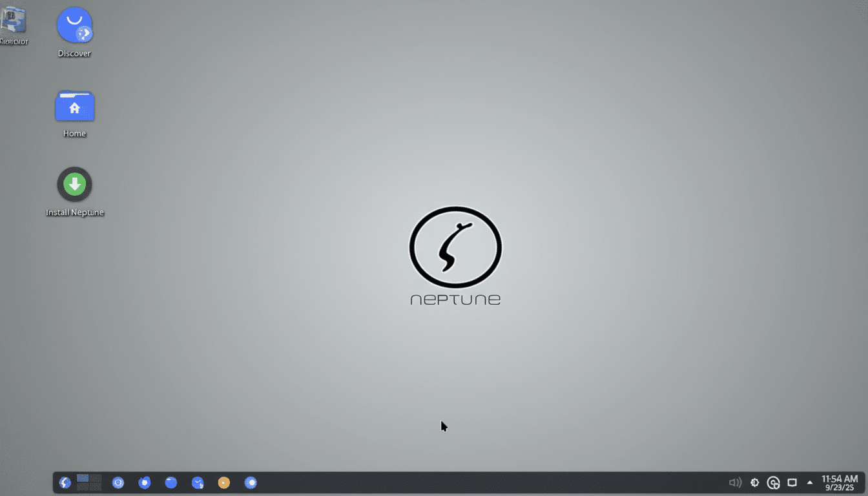Select the second virtual desktop in the pager
This screenshot has height=496, width=868.
[x=94, y=479]
